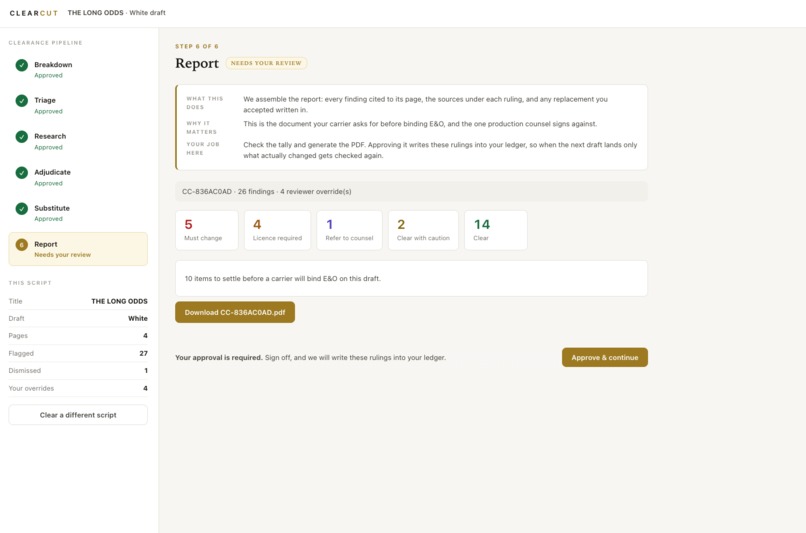
Task: Click the green check icon beside Adjudicate
Action: (x=22, y=173)
